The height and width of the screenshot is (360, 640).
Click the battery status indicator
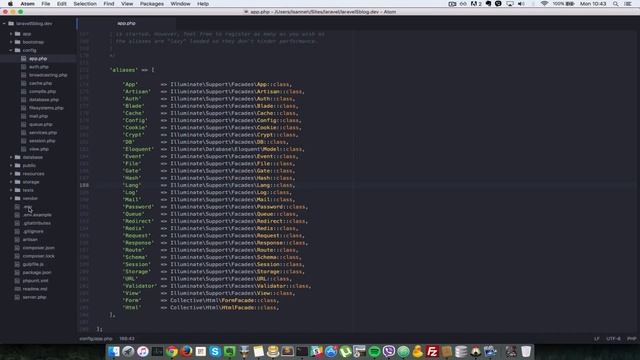[564, 4]
